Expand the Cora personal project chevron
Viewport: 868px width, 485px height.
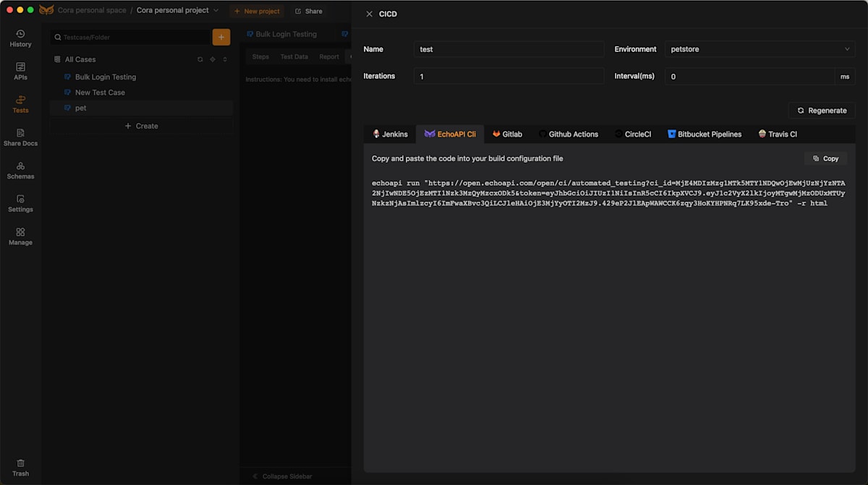[216, 10]
